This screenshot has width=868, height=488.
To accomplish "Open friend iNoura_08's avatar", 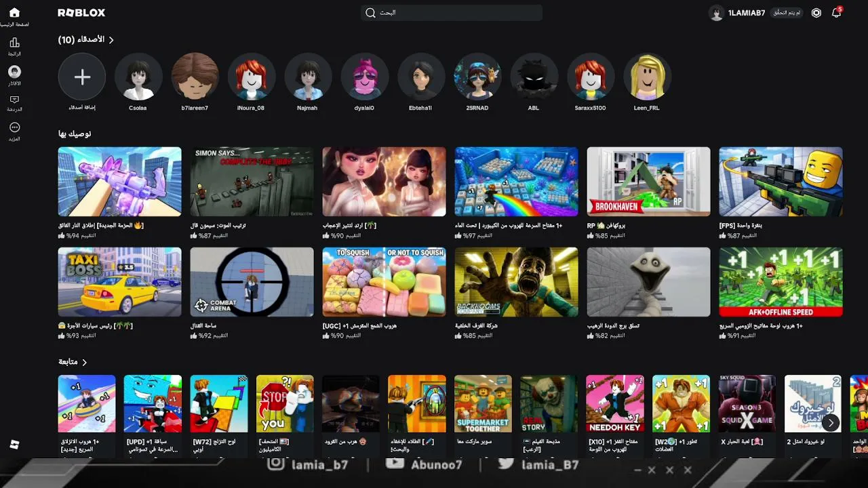I will [x=251, y=77].
